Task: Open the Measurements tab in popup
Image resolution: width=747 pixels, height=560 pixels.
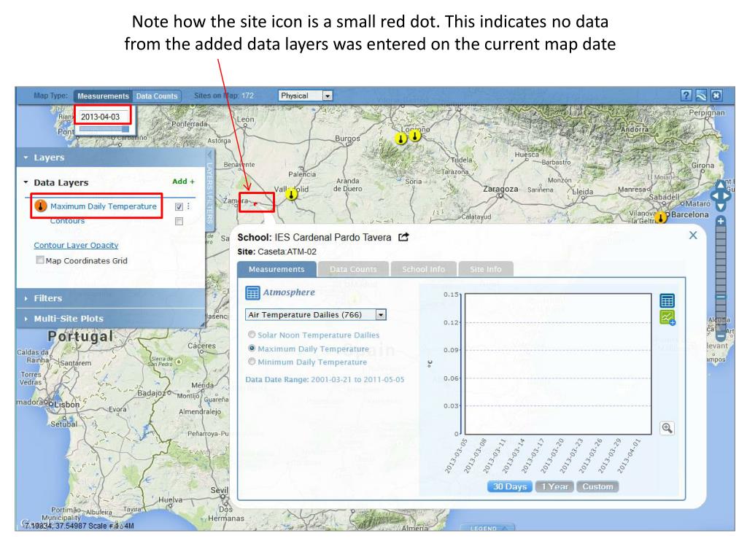Action: 276,269
